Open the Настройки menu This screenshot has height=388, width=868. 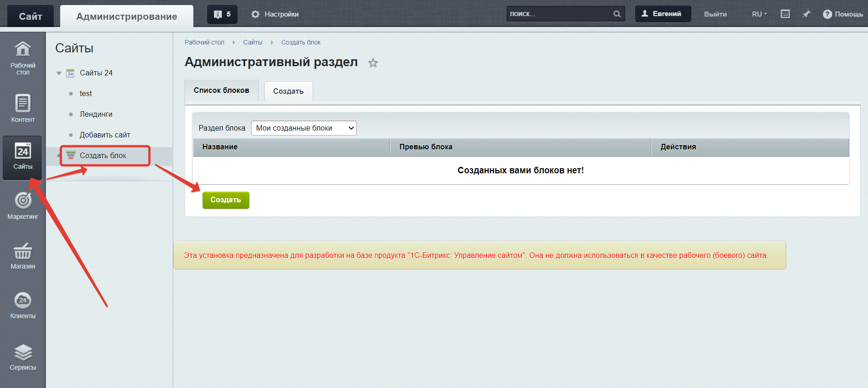point(275,14)
